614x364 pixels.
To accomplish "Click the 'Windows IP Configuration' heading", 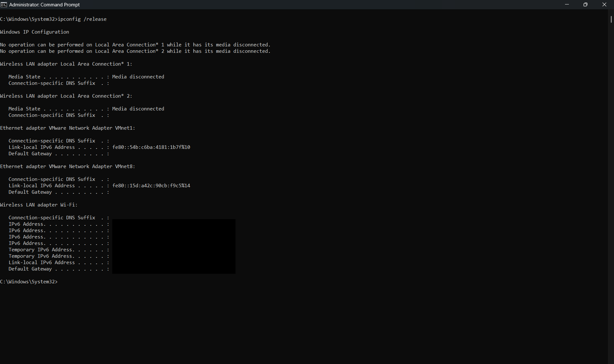I will pos(35,32).
